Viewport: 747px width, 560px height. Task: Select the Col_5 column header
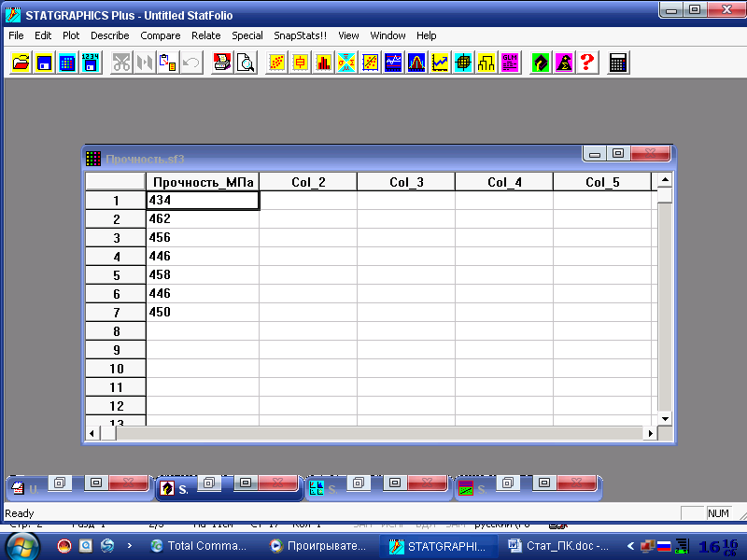[x=602, y=182]
